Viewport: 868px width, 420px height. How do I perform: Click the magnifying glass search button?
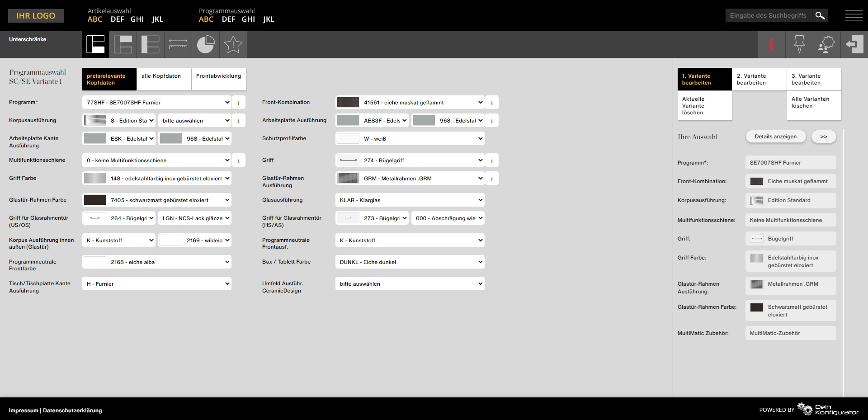click(820, 16)
